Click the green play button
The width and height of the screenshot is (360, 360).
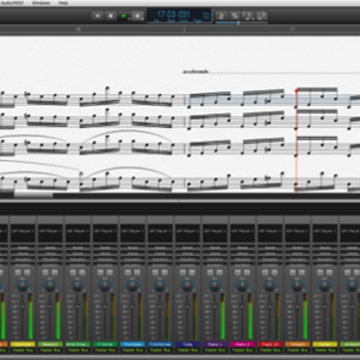coord(124,16)
